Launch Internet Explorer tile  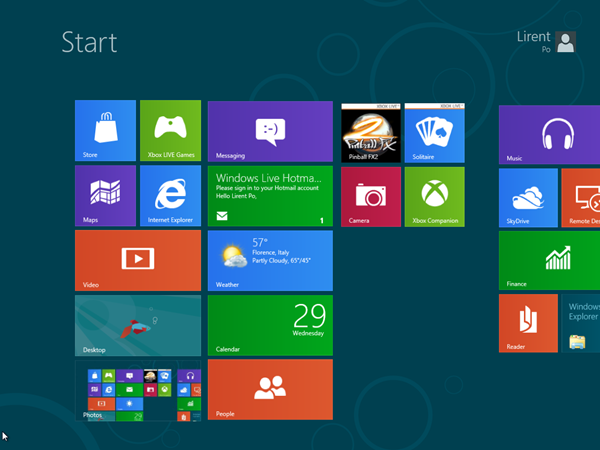pyautogui.click(x=170, y=196)
